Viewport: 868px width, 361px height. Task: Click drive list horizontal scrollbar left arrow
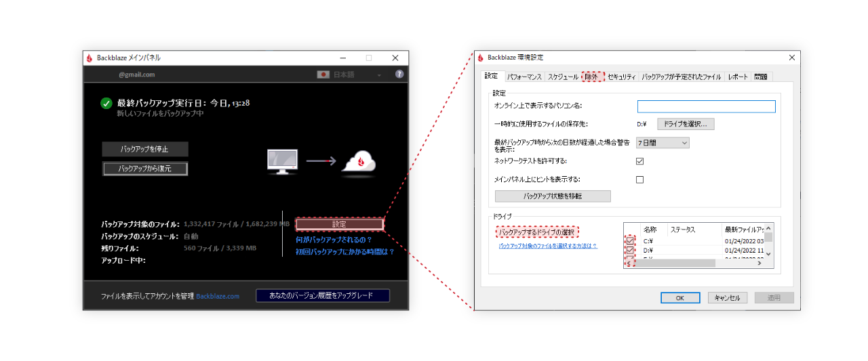628,263
